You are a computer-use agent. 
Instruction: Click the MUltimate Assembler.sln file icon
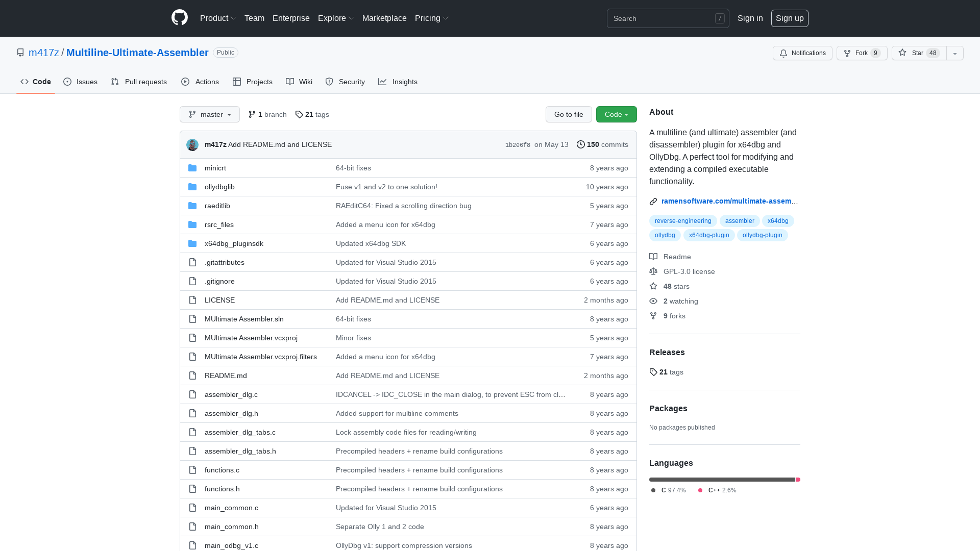click(192, 319)
